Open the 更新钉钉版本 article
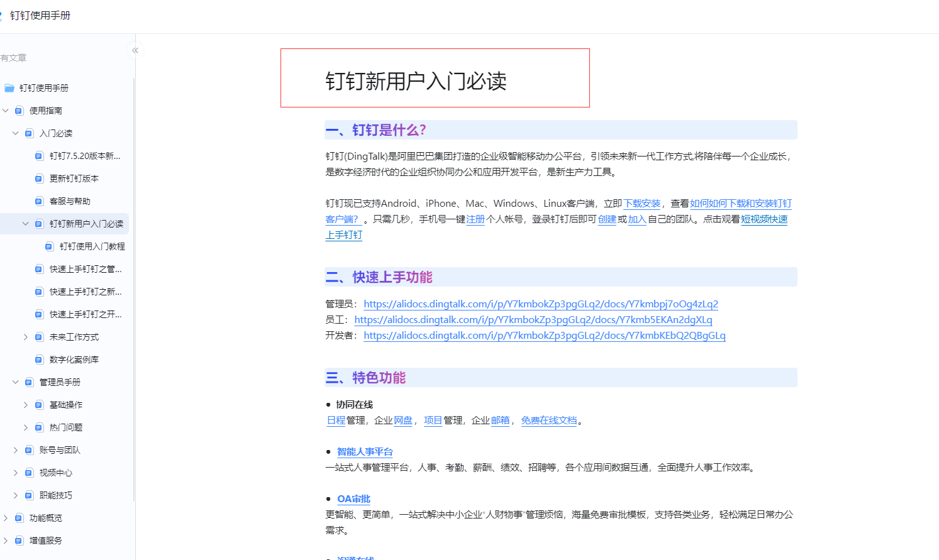939x560 pixels. tap(74, 178)
